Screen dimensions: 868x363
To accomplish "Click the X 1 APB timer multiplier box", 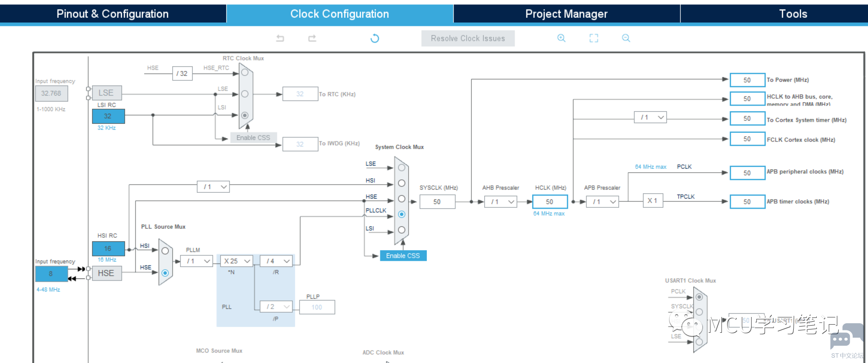I will pos(653,201).
